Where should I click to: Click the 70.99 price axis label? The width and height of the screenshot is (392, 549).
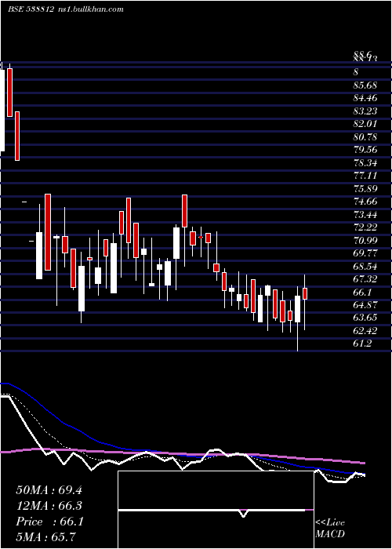click(x=365, y=241)
